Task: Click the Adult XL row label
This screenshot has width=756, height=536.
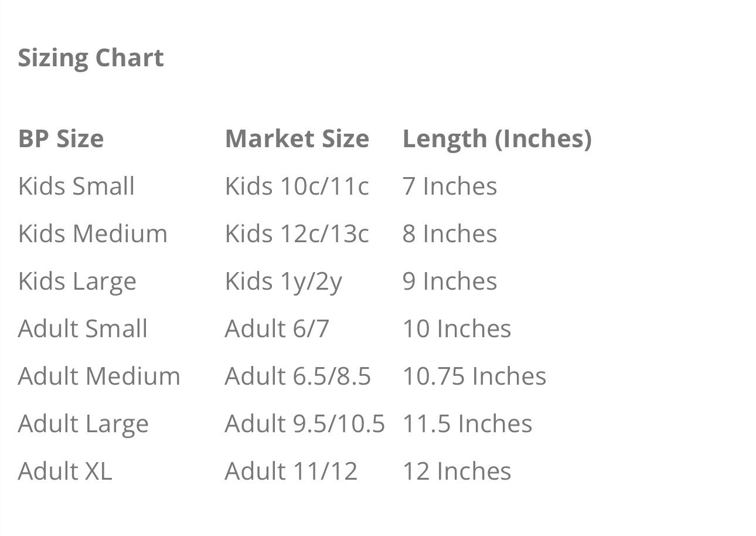Action: pos(65,471)
